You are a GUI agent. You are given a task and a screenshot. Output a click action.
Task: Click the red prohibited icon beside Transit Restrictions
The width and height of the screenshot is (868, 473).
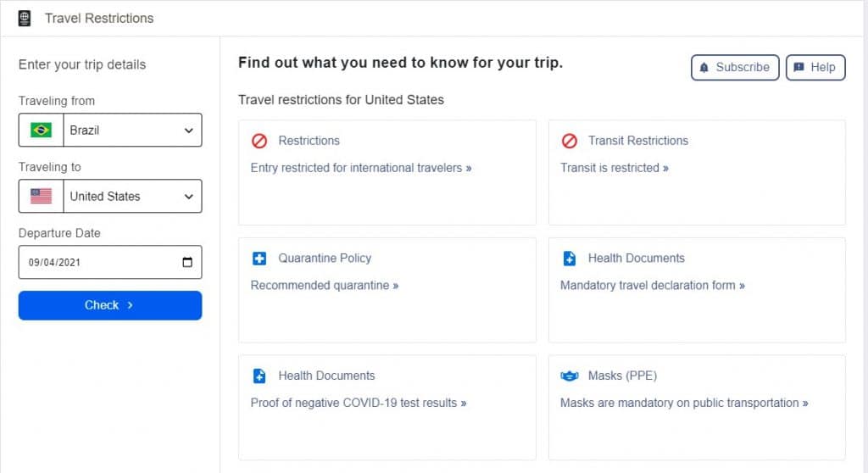(x=569, y=141)
